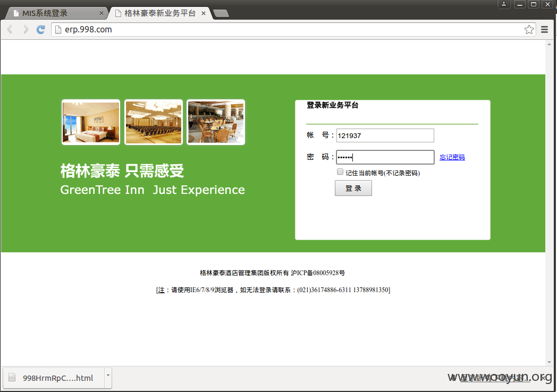
Task: Click the hotel bedroom thumbnail
Action: pyautogui.click(x=91, y=122)
